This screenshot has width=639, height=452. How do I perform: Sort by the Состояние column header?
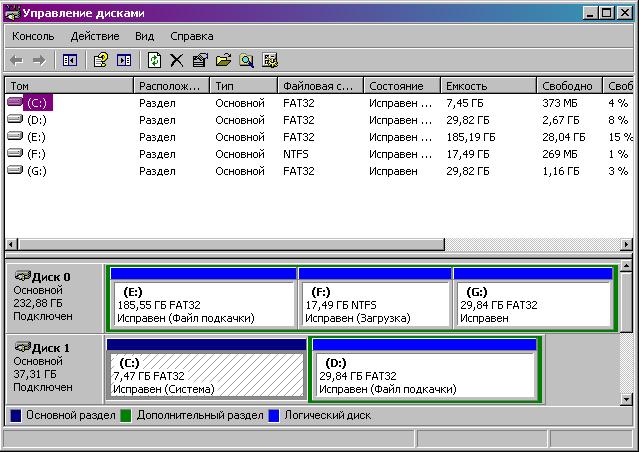402,86
